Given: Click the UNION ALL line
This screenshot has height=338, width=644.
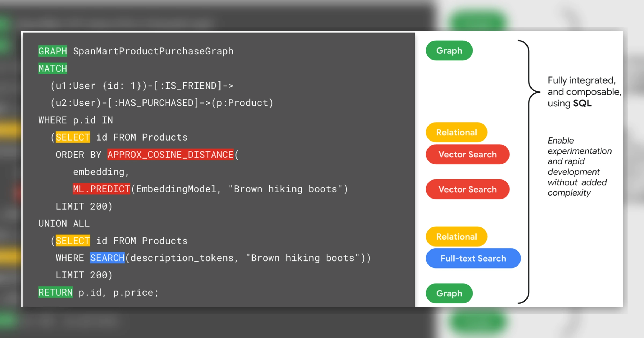Looking at the screenshot, I should pyautogui.click(x=64, y=223).
